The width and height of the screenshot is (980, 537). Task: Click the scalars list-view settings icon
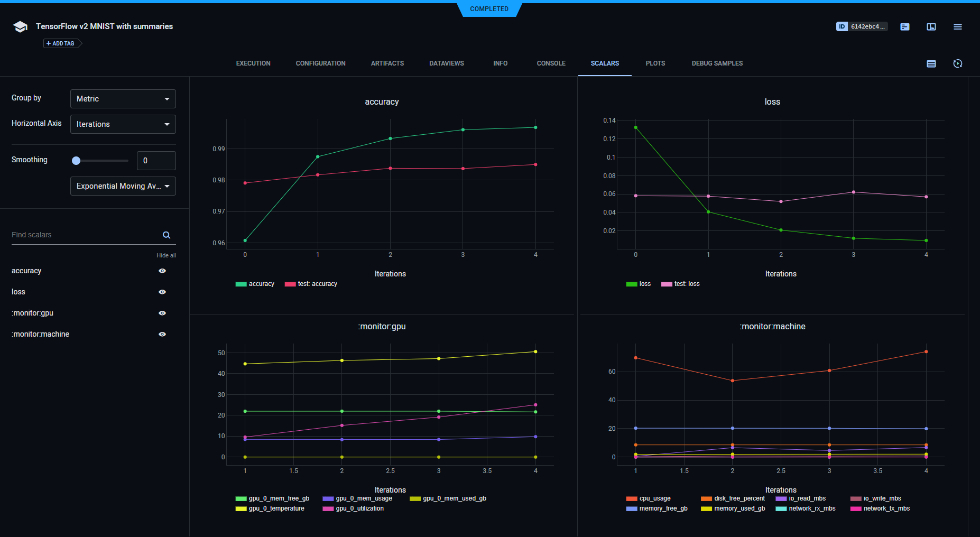tap(931, 63)
